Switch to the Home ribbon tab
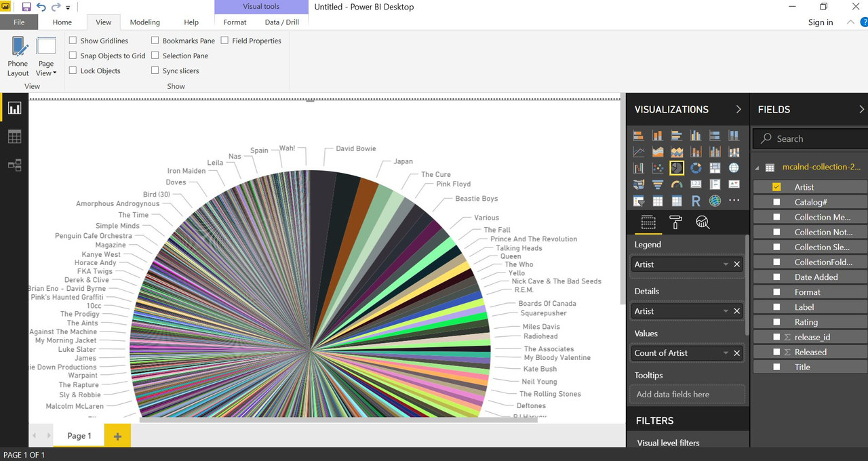Image resolution: width=868 pixels, height=461 pixels. (x=62, y=22)
